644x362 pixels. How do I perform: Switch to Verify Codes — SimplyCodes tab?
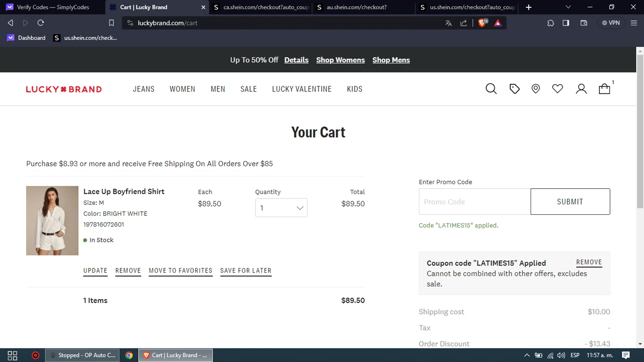(53, 7)
